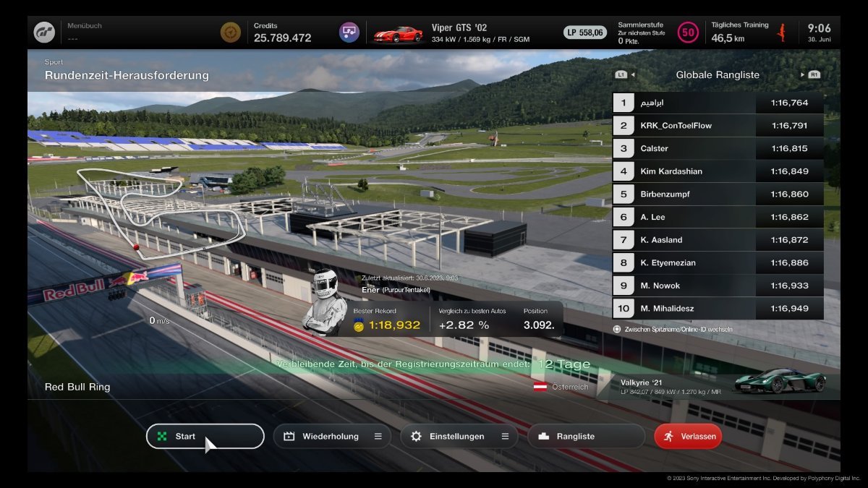
Task: Open the Wiederholung button
Action: tap(332, 436)
